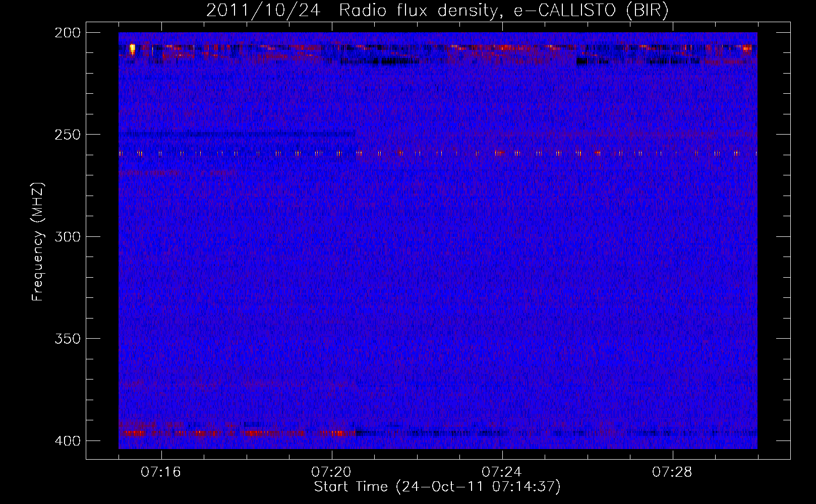
Task: Click the 07:20 time tick label
Action: click(x=331, y=472)
